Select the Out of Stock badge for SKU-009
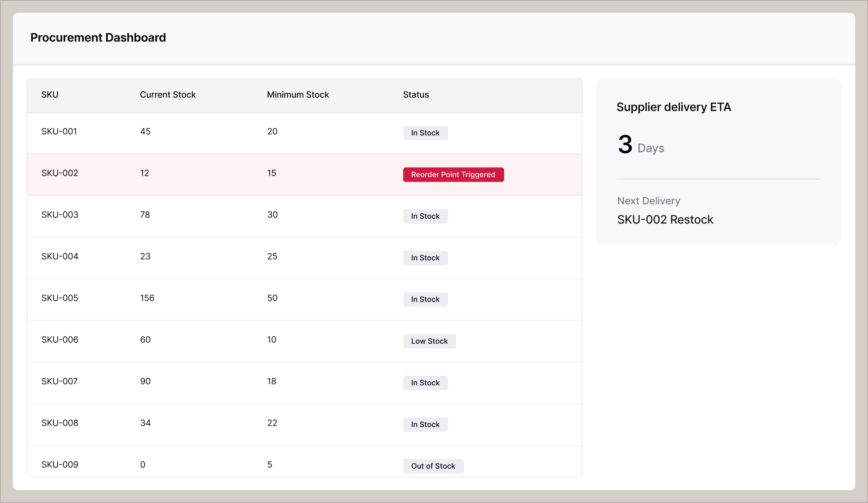 point(433,466)
